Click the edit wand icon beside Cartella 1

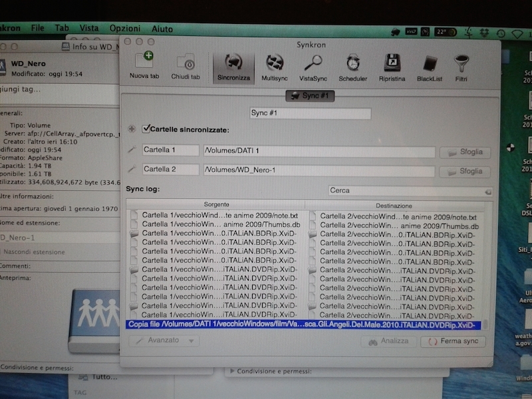click(x=132, y=149)
